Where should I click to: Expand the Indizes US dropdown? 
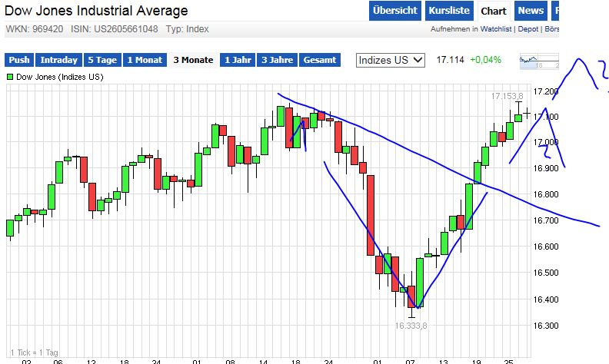[x=391, y=60]
